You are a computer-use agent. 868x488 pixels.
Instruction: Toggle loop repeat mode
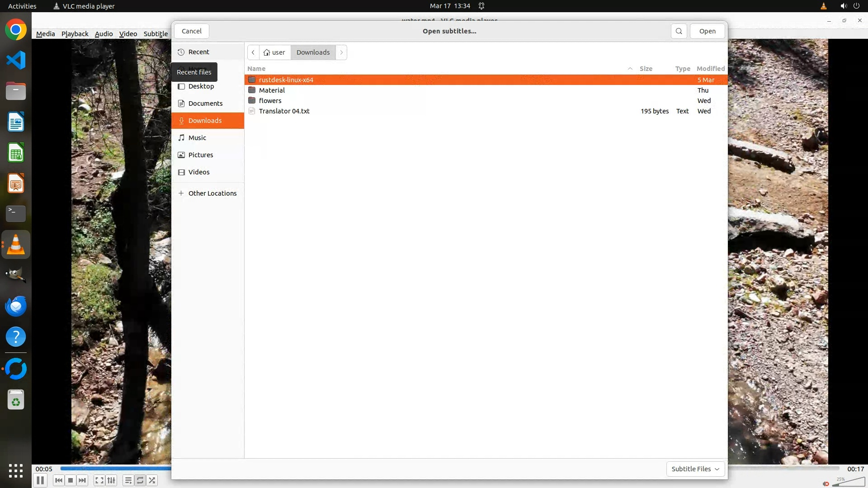pyautogui.click(x=140, y=480)
